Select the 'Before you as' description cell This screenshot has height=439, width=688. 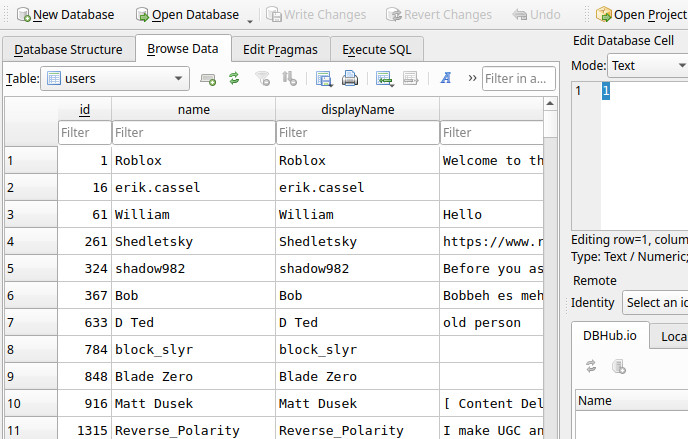pyautogui.click(x=492, y=268)
